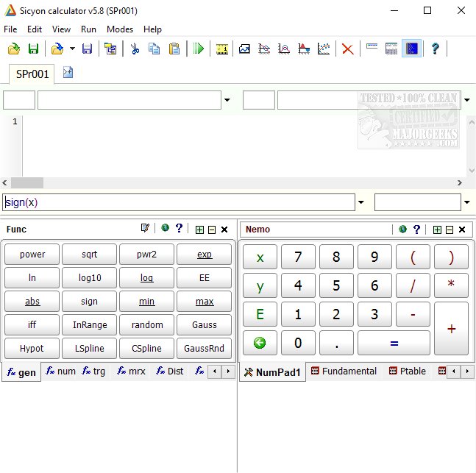Image resolution: width=476 pixels, height=473 pixels.
Task: Click the edit icon in Func panel
Action: [145, 228]
